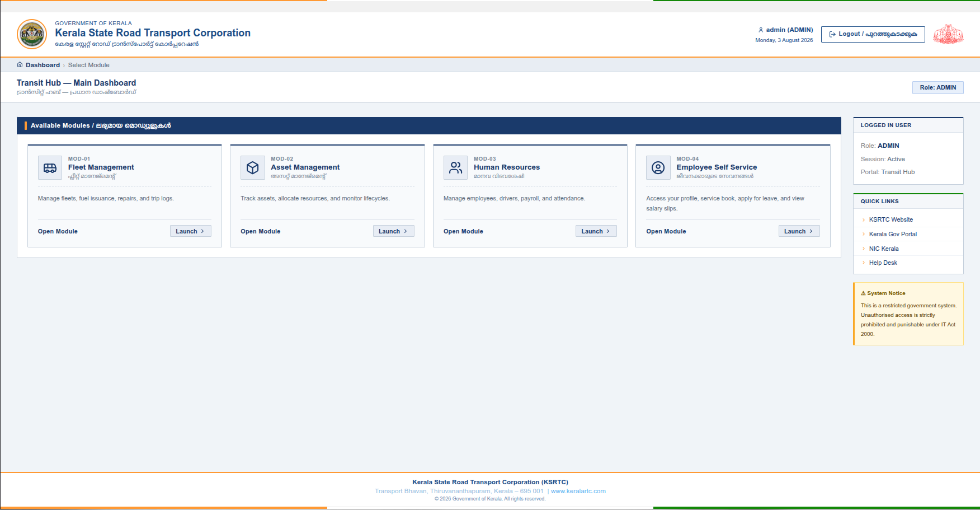Click the MOD-01 module code label

point(79,159)
